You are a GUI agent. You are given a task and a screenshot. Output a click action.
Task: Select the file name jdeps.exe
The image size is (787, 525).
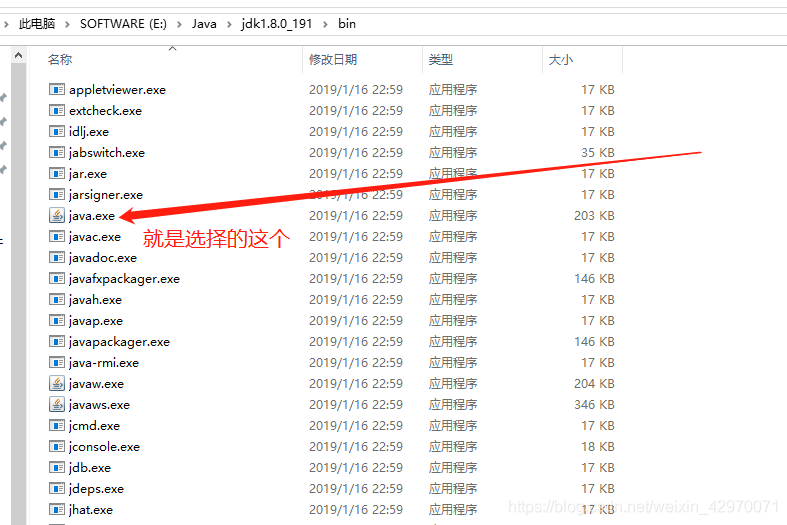coord(96,489)
